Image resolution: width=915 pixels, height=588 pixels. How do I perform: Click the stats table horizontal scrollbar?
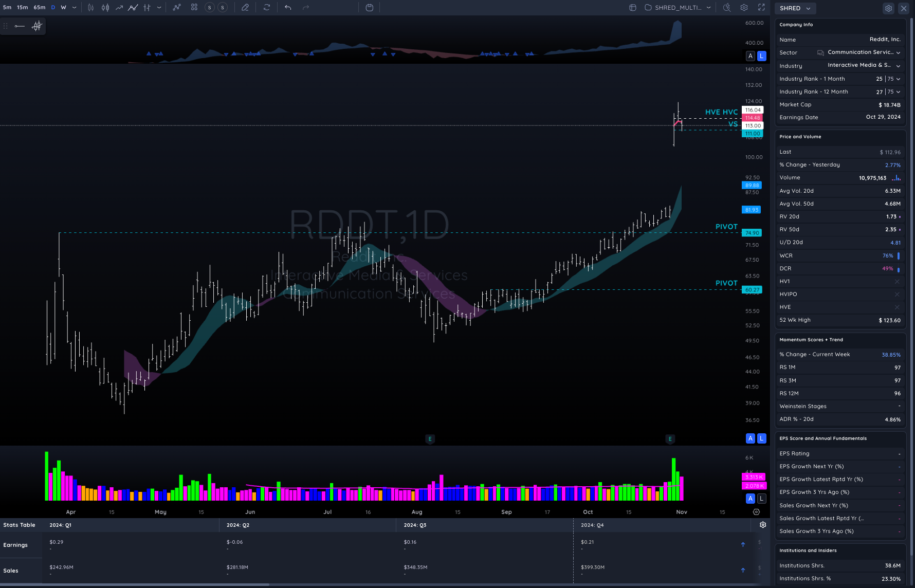[x=135, y=585]
